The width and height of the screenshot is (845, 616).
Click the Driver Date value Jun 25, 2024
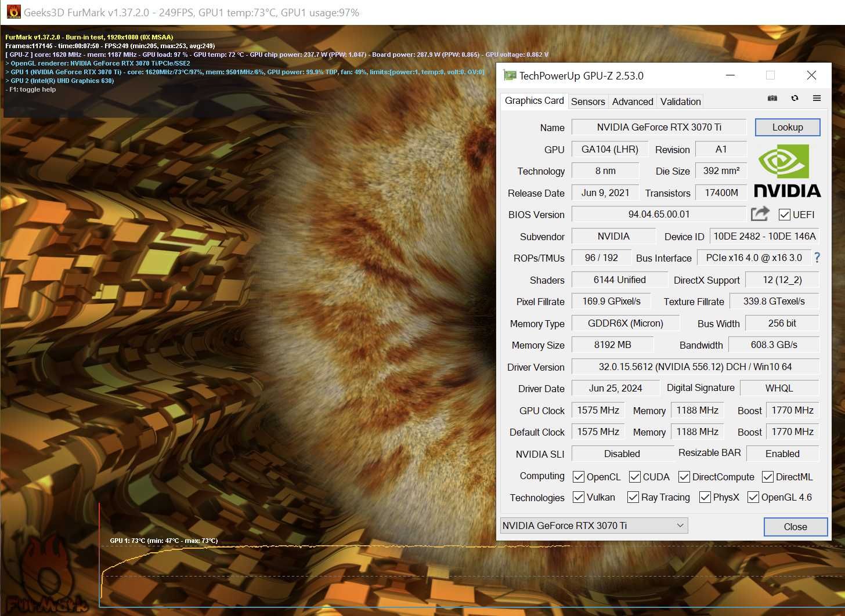pyautogui.click(x=615, y=388)
